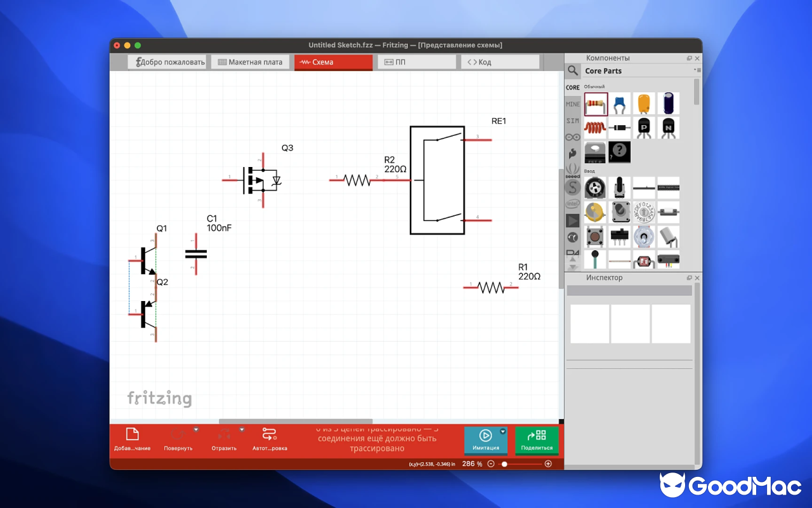
Task: Select the NPN transistor part labeled N
Action: pyautogui.click(x=667, y=127)
